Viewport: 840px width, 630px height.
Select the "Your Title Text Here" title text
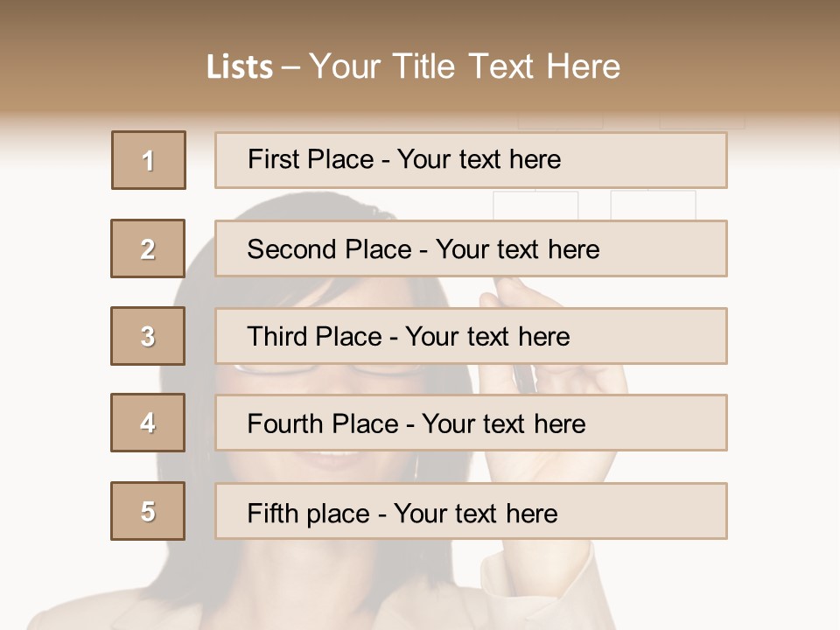[465, 66]
